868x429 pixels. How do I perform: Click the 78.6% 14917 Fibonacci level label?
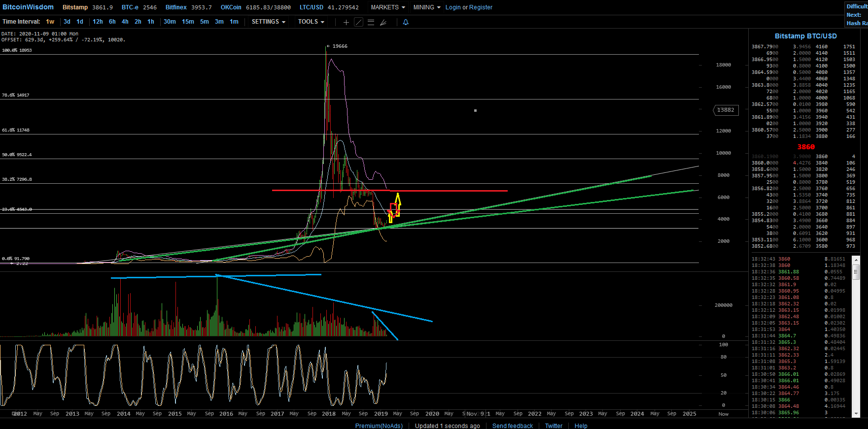pyautogui.click(x=16, y=95)
